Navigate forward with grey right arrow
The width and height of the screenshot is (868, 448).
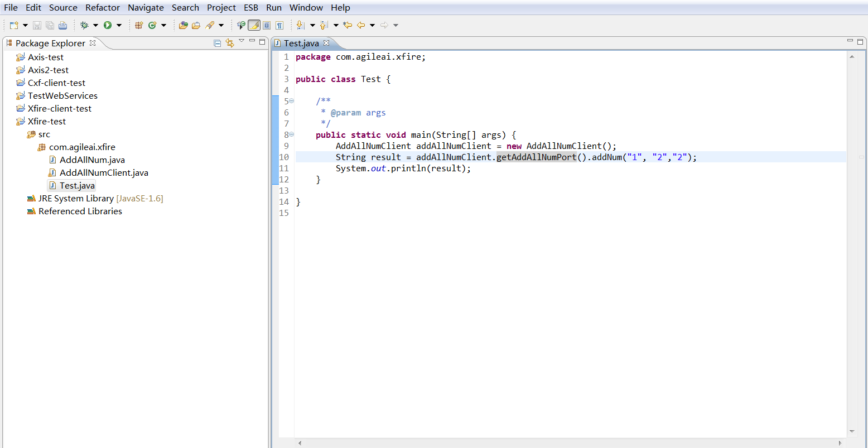tap(384, 25)
